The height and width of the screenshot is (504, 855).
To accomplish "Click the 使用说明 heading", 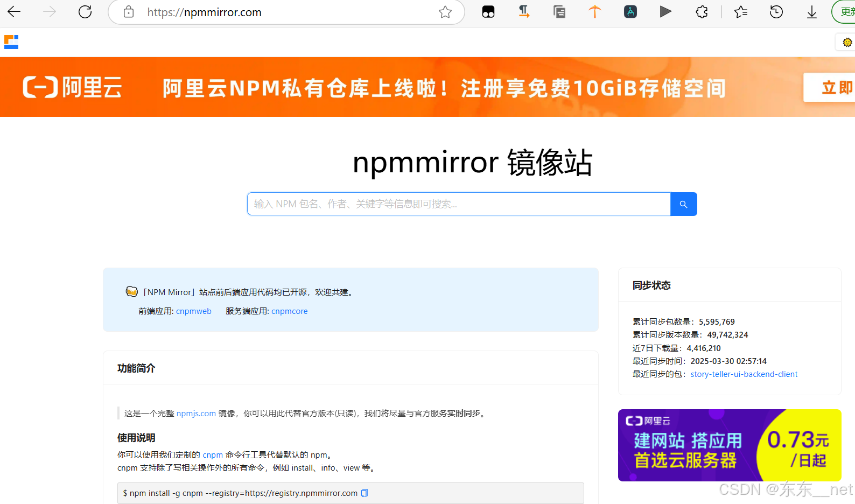I will point(136,438).
